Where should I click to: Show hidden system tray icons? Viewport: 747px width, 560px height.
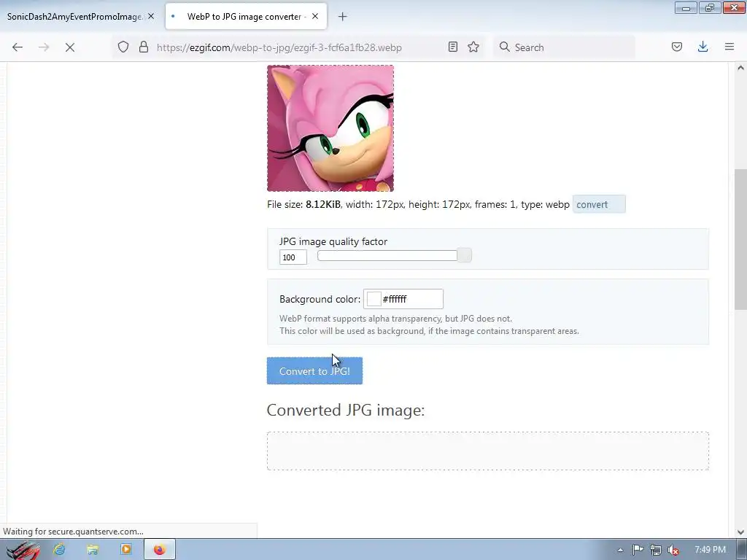(620, 550)
